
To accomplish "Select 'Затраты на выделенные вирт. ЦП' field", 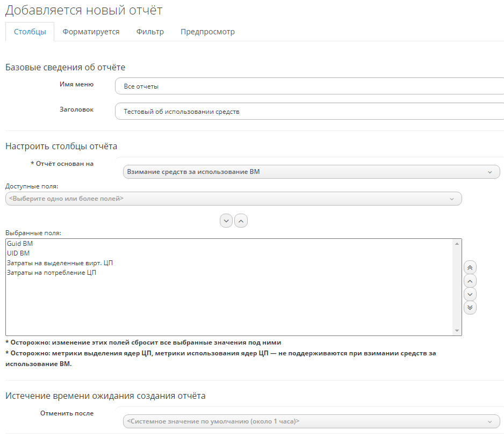I will coord(60,263).
